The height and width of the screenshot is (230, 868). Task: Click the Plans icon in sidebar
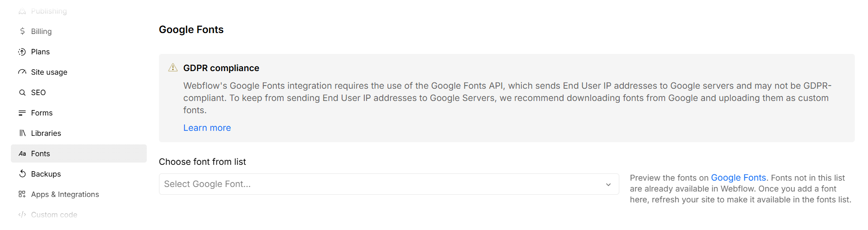click(x=22, y=52)
